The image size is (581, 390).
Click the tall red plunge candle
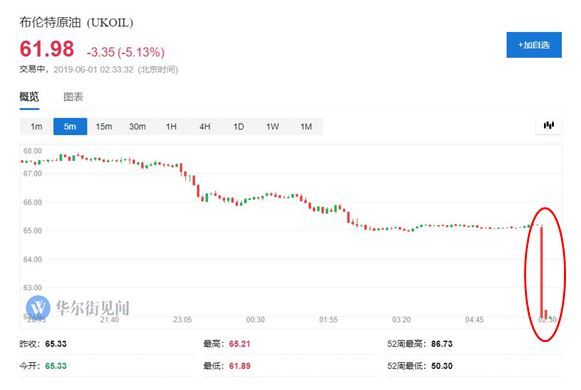pyautogui.click(x=541, y=272)
